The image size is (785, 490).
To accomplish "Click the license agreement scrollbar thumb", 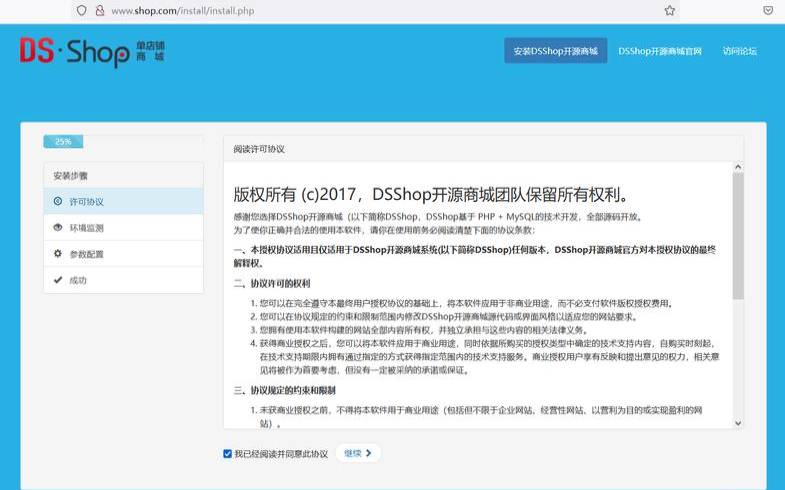I will click(738, 236).
